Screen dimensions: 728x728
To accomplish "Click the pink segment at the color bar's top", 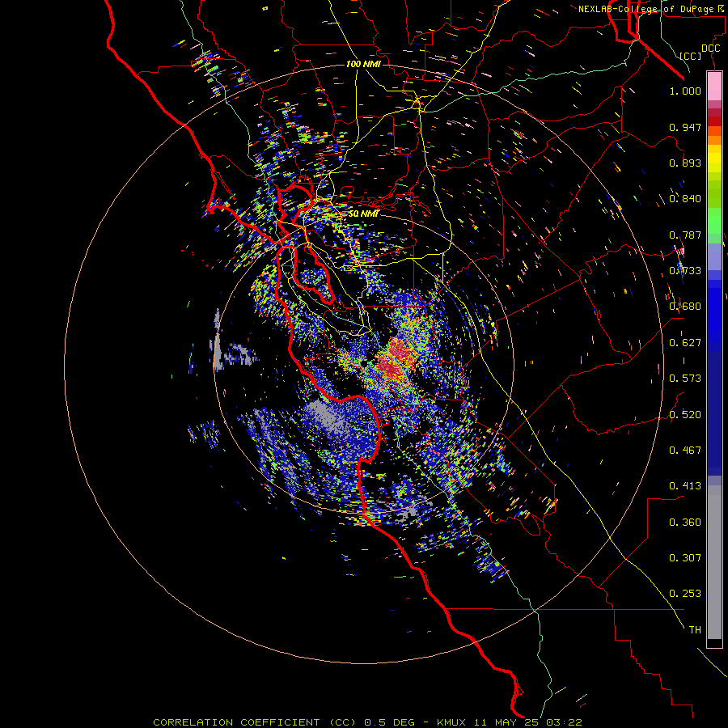I will tap(714, 87).
